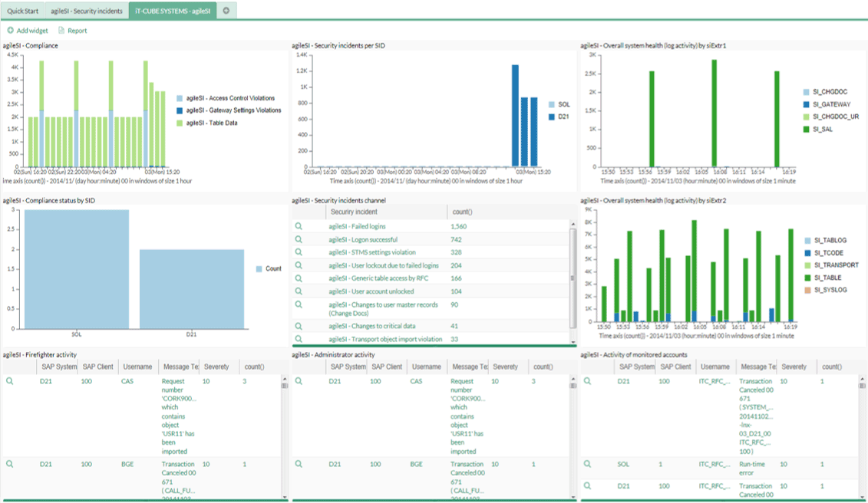Click magnifier for BGE row in Administrator activity
This screenshot has width=868, height=503.
point(299,464)
